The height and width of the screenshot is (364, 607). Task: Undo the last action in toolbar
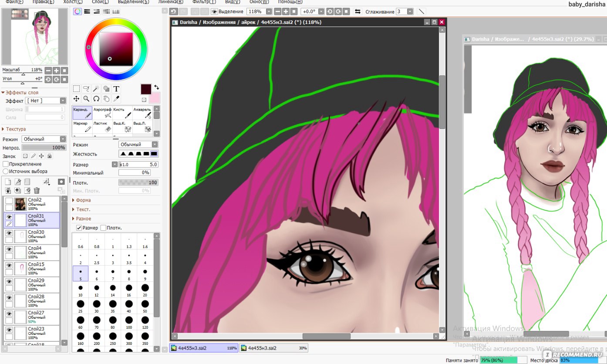point(174,11)
